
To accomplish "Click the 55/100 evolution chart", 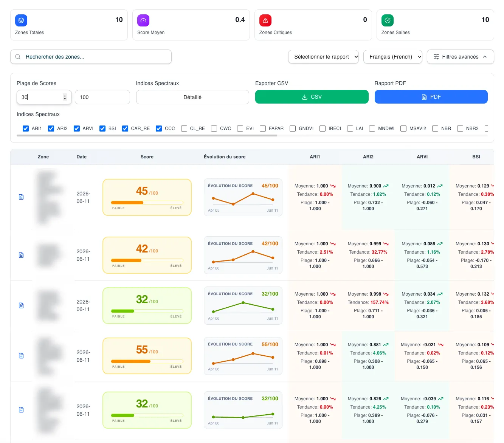I will 243,356.
